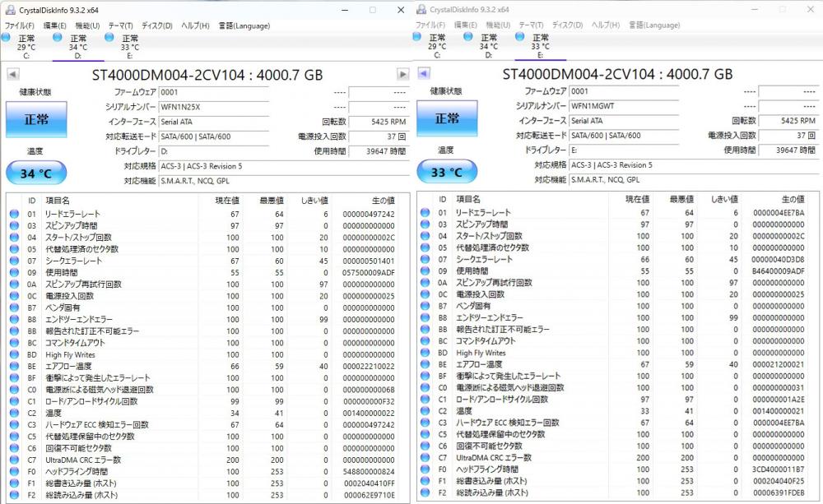Click blue status dot for row 05 in left window

[x=15, y=249]
